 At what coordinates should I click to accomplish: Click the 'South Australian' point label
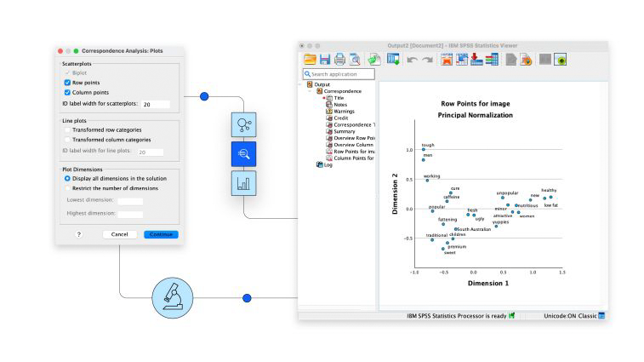tap(474, 229)
